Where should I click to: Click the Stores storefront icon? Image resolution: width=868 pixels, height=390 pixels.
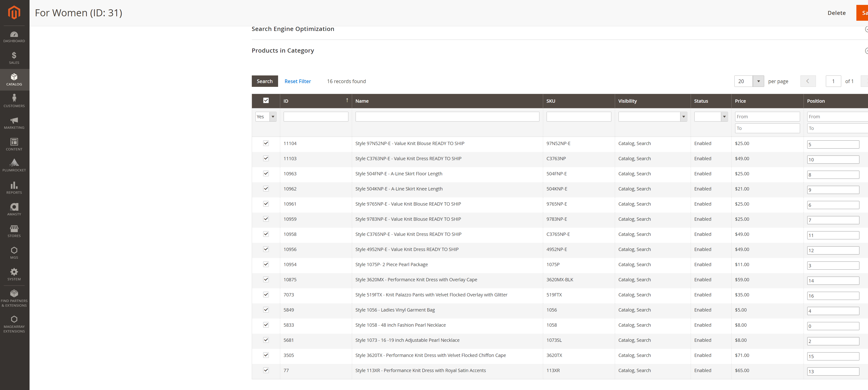point(14,231)
